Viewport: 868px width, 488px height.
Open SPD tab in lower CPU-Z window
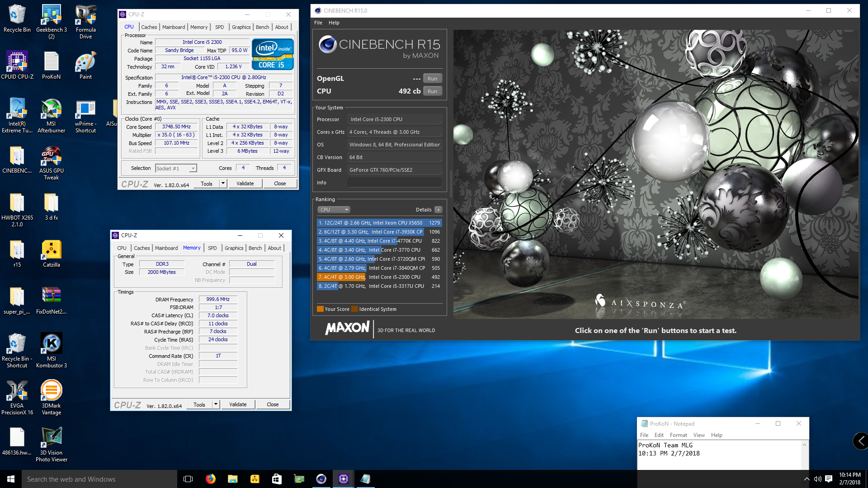212,248
